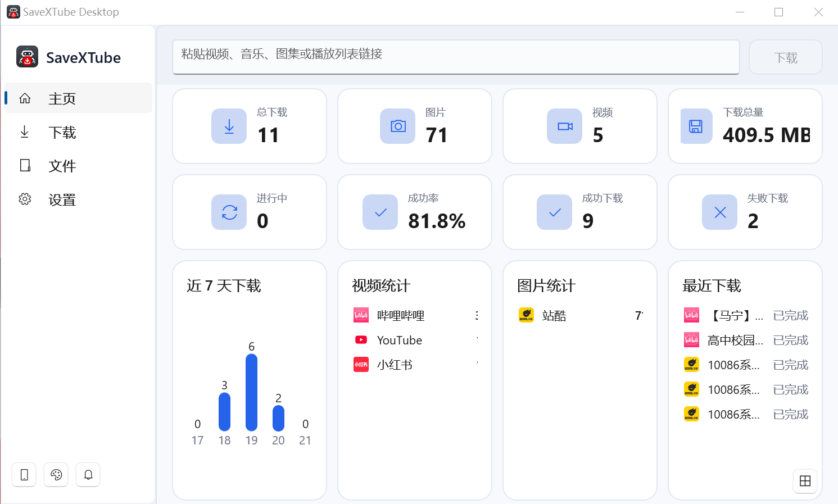The image size is (838, 504).
Task: Click the 视频统计 card title
Action: [x=381, y=285]
